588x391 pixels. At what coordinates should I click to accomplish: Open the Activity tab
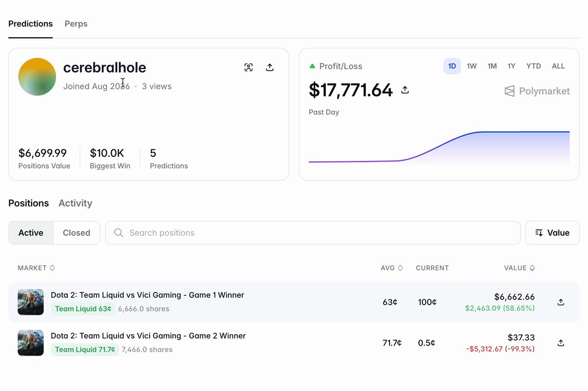75,203
